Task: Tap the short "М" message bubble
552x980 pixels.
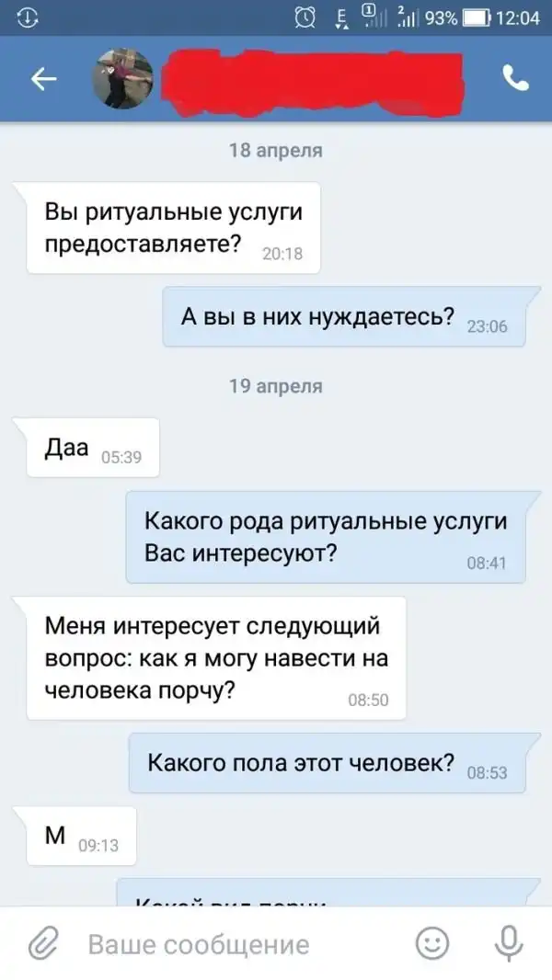Action: 81,836
